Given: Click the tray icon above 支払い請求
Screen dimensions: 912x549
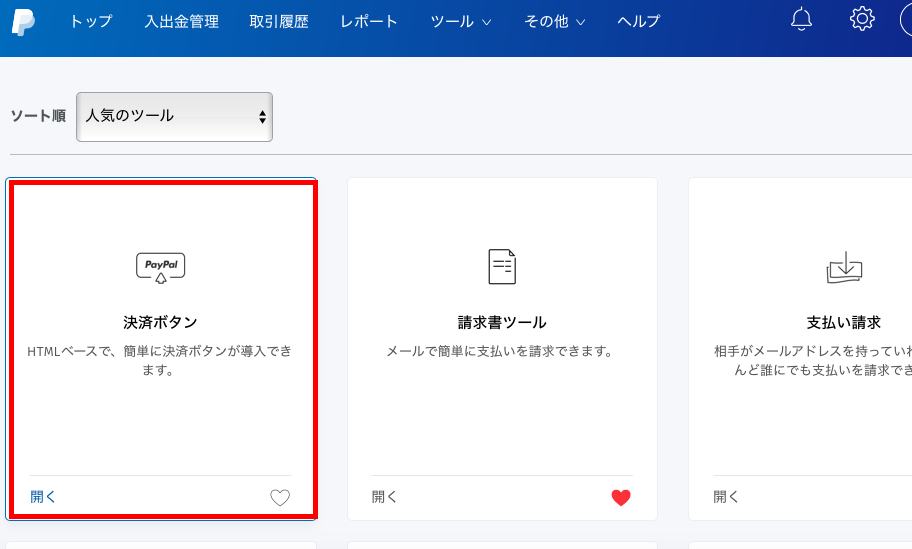Looking at the screenshot, I should tap(844, 267).
